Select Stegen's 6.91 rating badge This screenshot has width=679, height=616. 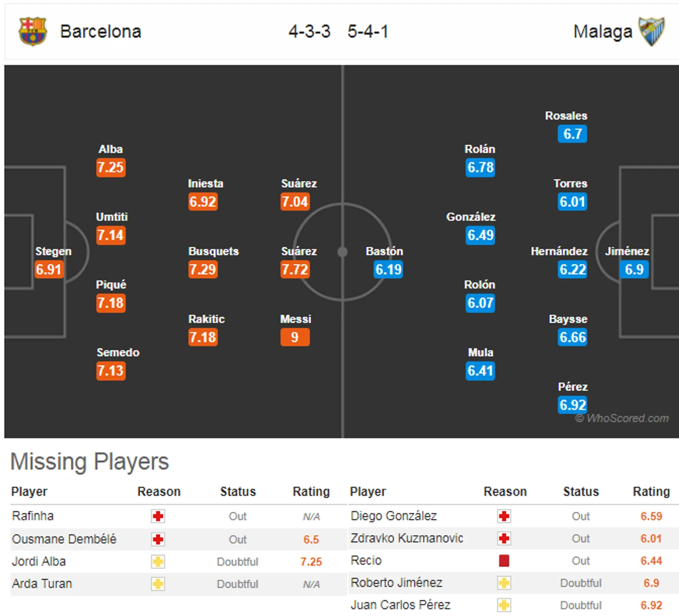tap(49, 269)
